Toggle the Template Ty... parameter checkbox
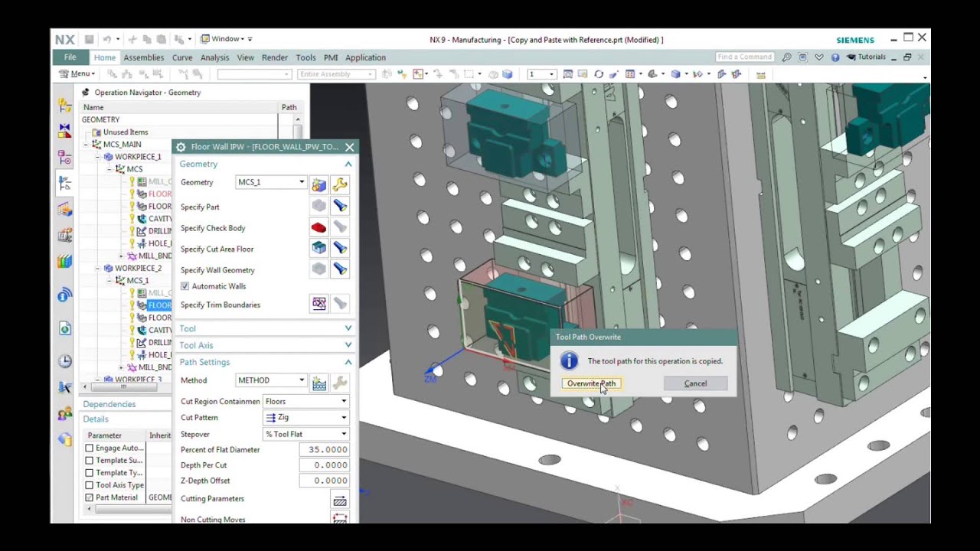980x551 pixels. pos(90,473)
